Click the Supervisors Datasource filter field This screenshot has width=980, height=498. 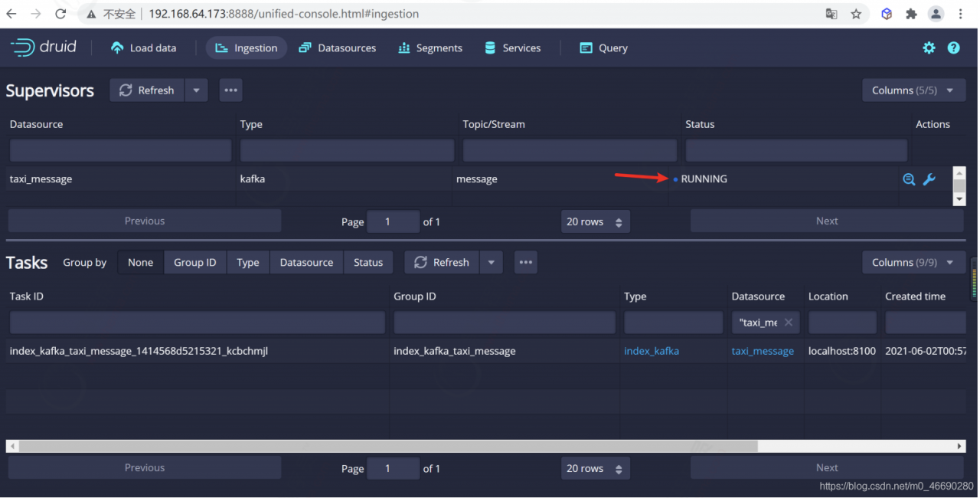click(x=120, y=150)
